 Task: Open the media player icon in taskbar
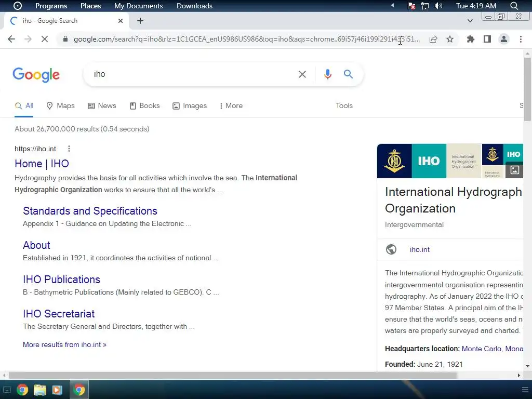[x=57, y=390]
